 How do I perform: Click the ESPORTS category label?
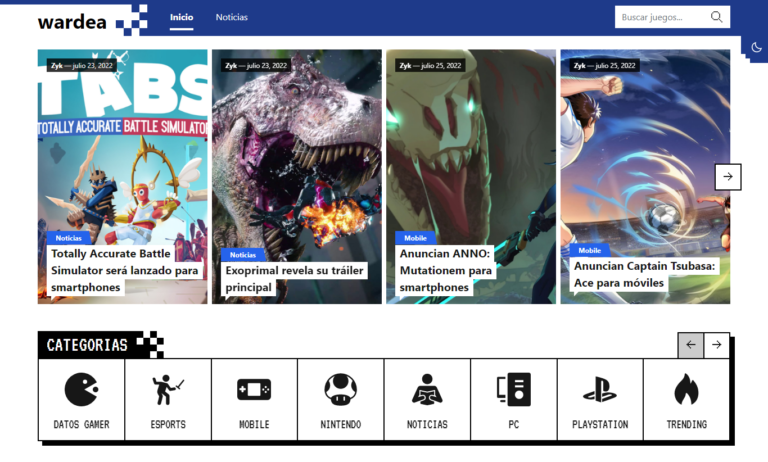click(x=168, y=424)
